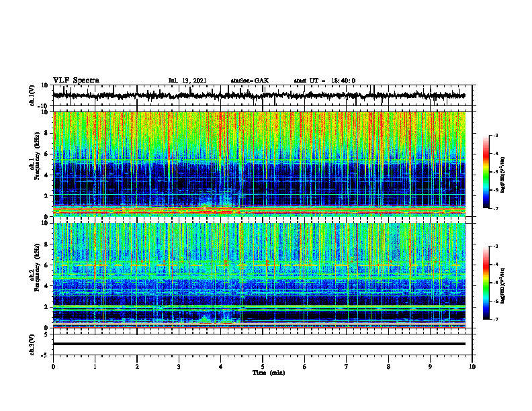This screenshot has width=532, height=411.
Task: Click the "-7" label on ch.1 colorbar
Action: coord(495,208)
